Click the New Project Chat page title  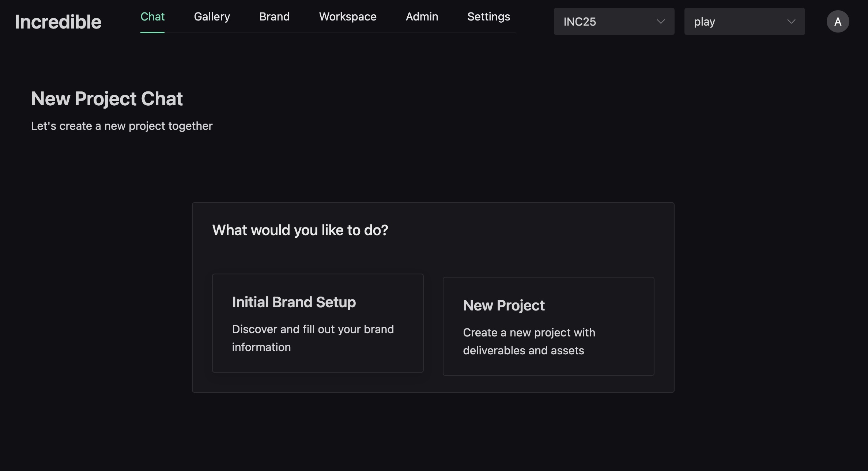tap(107, 99)
